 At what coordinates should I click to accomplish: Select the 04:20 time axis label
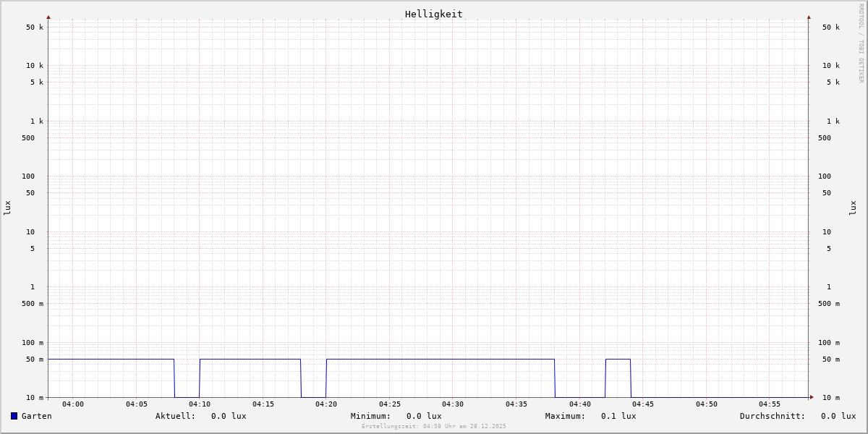[x=326, y=404]
